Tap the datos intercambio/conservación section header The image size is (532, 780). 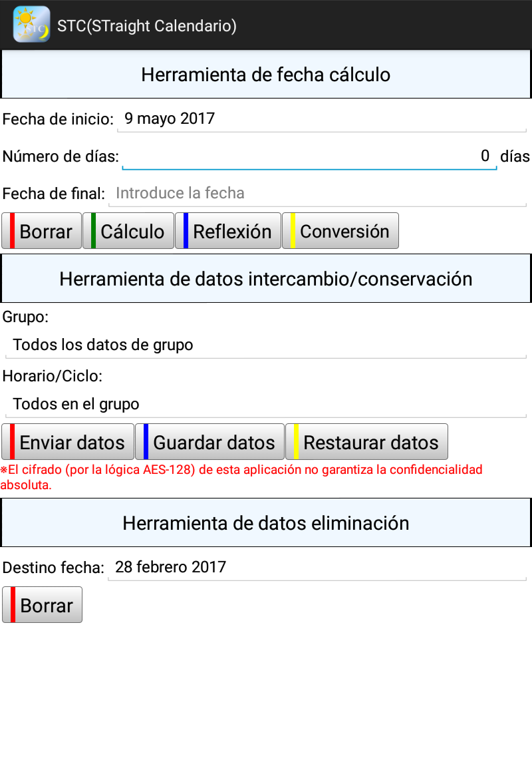point(266,278)
